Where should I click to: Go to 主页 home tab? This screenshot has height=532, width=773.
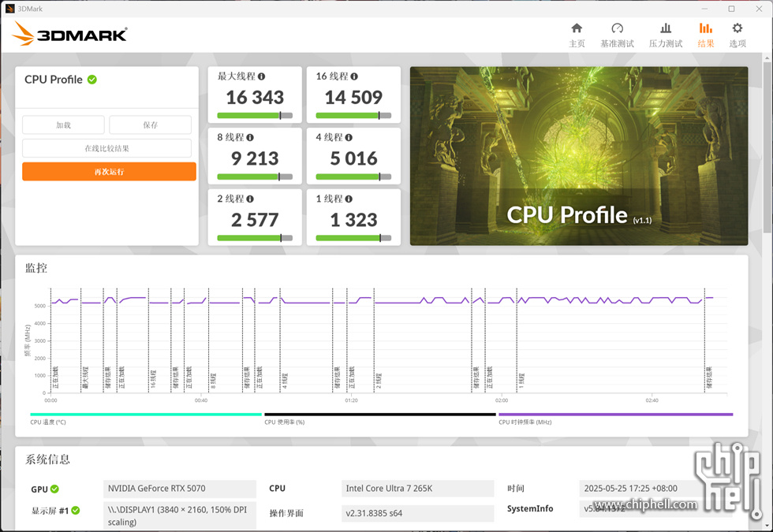click(577, 35)
